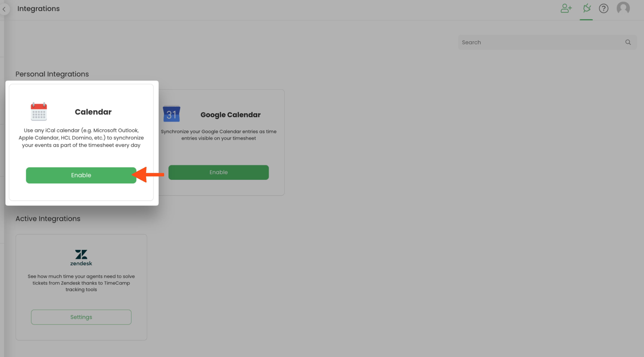Click the Google Calendar 31 icon
644x357 pixels.
pyautogui.click(x=172, y=114)
